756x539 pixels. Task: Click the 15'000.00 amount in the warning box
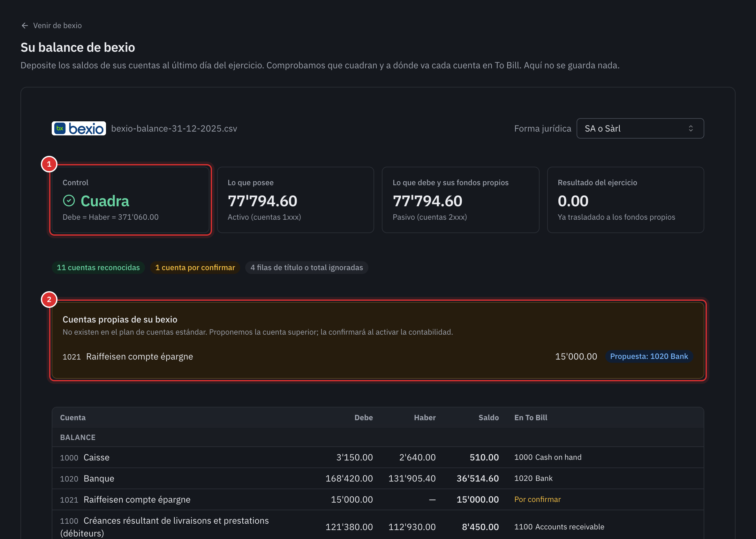coord(576,356)
